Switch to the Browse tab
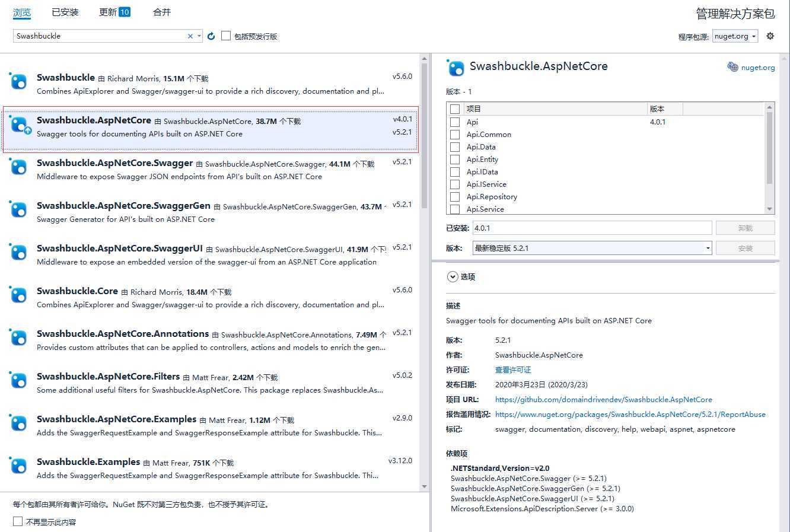The width and height of the screenshot is (790, 532). point(22,12)
